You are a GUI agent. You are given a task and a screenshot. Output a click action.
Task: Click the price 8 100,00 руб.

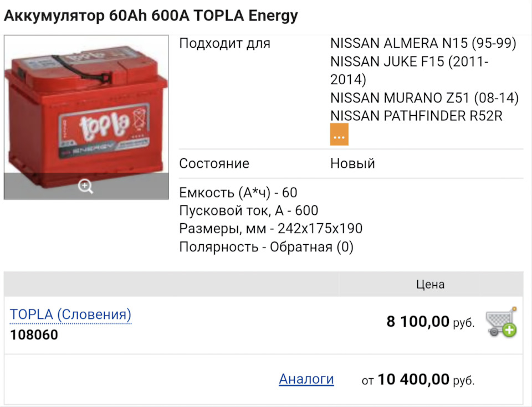(430, 322)
